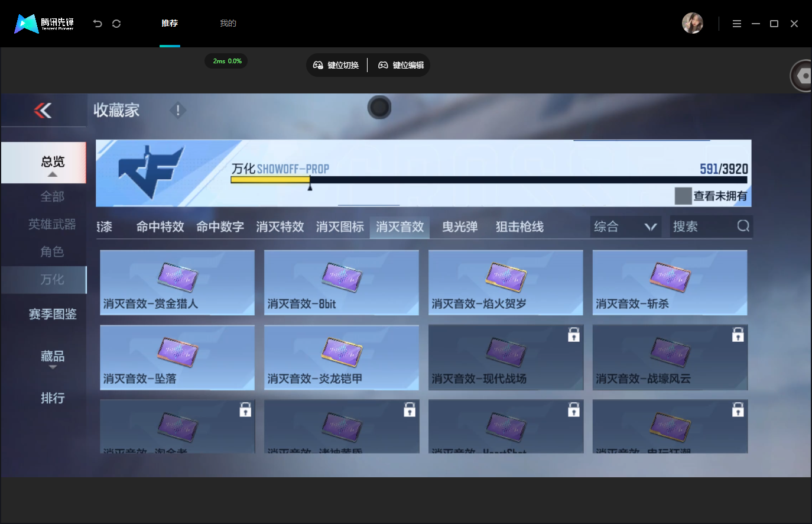Tick the 查看未拥有 checkbox

coord(683,196)
